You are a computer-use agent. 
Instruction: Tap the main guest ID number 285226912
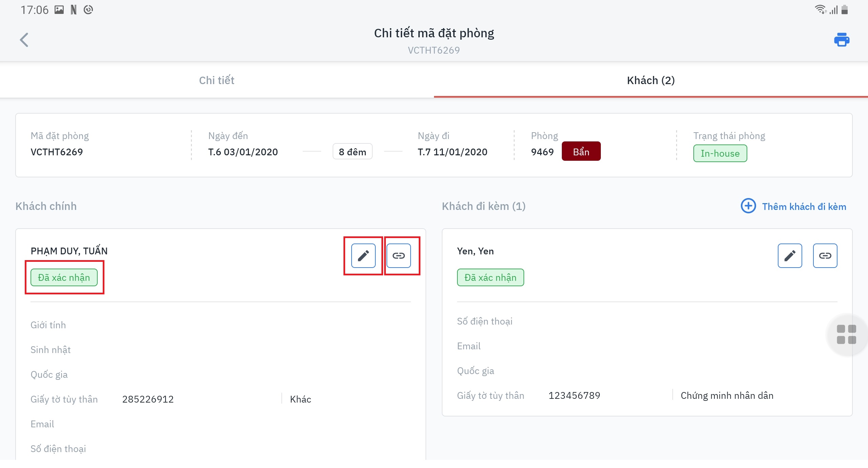[x=148, y=399]
